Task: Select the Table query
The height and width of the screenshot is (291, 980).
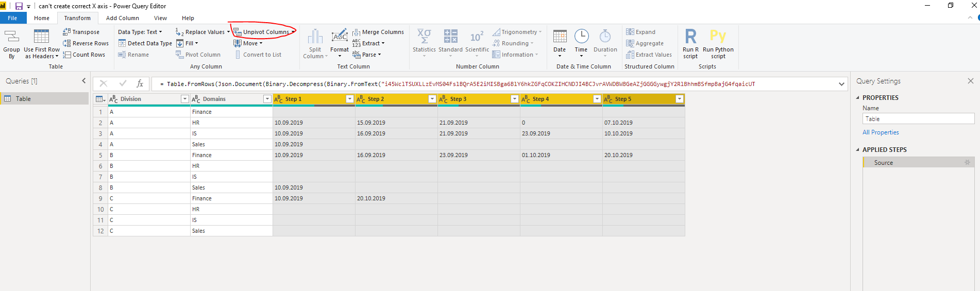Action: coord(44,98)
